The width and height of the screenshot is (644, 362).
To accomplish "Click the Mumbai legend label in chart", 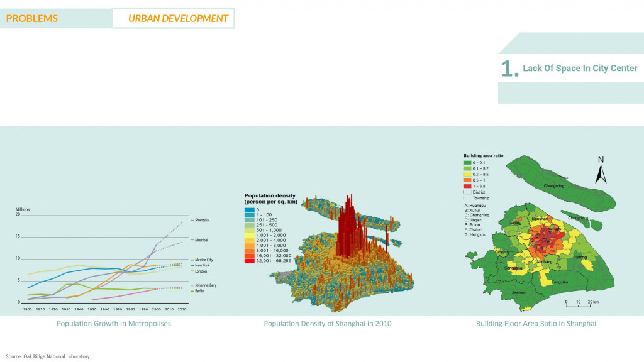I will point(203,240).
